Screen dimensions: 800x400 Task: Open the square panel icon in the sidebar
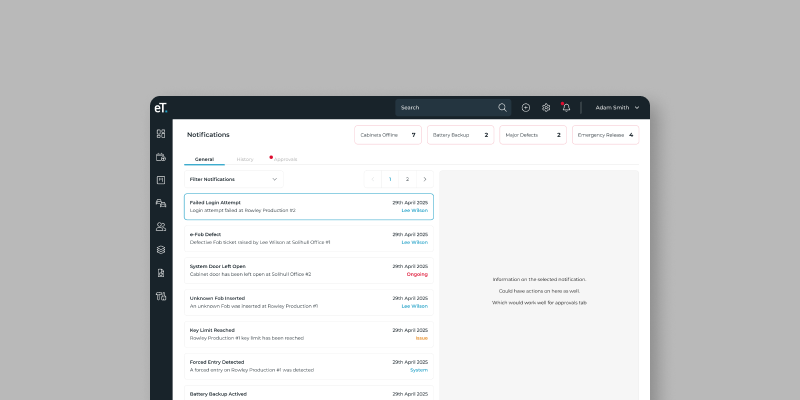click(161, 180)
